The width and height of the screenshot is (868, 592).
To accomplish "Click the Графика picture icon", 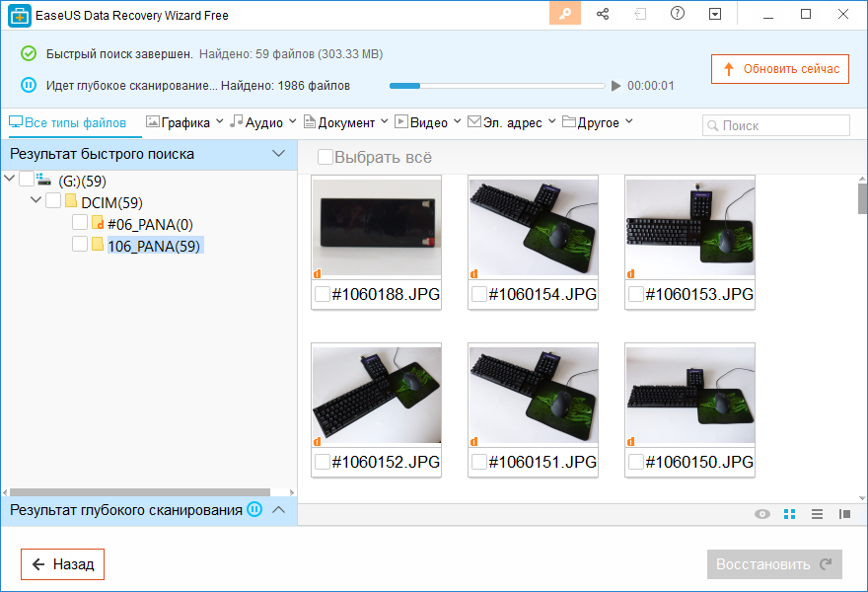I will pos(152,121).
